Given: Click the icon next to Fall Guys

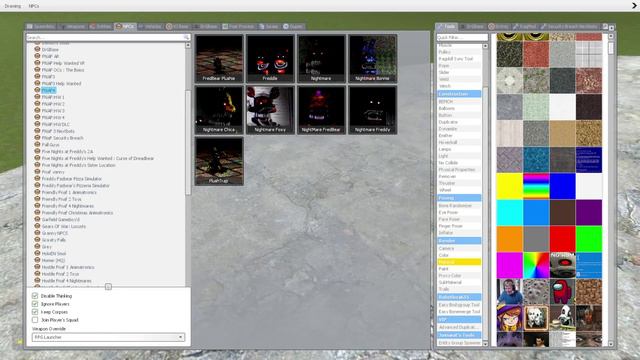Looking at the screenshot, I should pyautogui.click(x=37, y=144).
